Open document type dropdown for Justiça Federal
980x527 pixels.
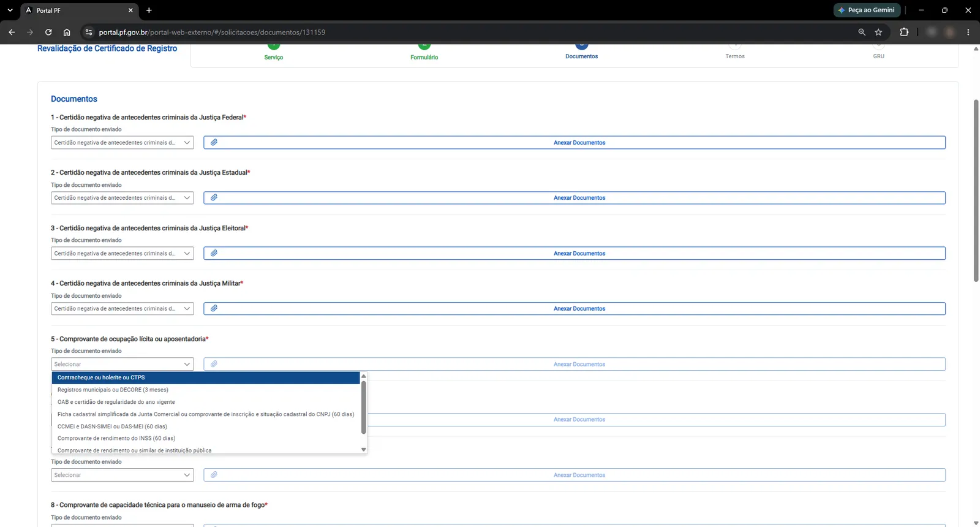pyautogui.click(x=123, y=143)
